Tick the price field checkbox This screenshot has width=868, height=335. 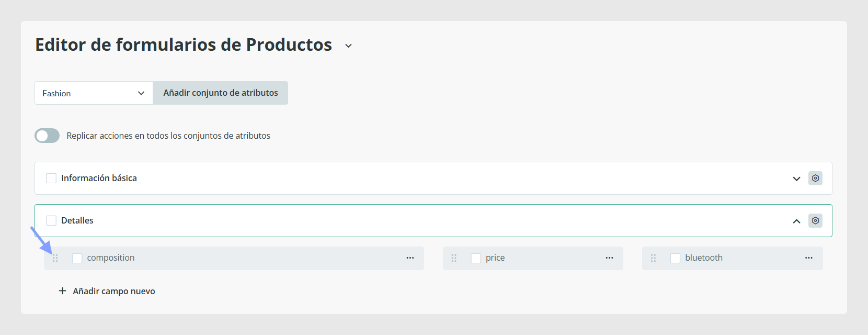476,258
